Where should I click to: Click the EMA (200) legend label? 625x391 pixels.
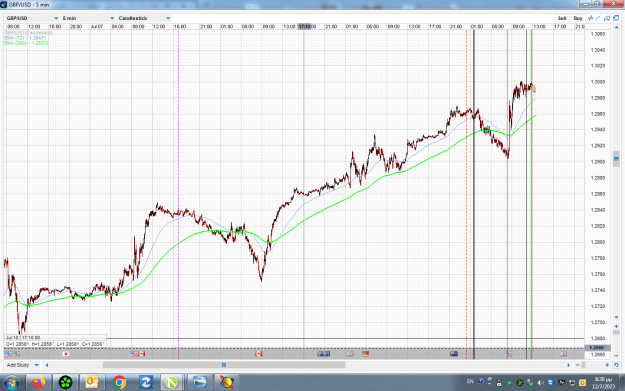pyautogui.click(x=26, y=43)
